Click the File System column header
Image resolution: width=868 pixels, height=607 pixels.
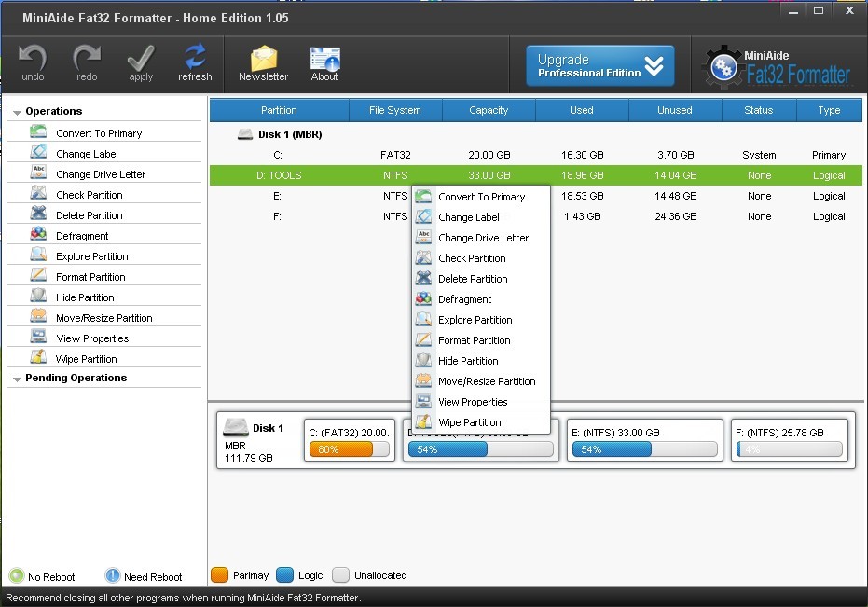[395, 110]
